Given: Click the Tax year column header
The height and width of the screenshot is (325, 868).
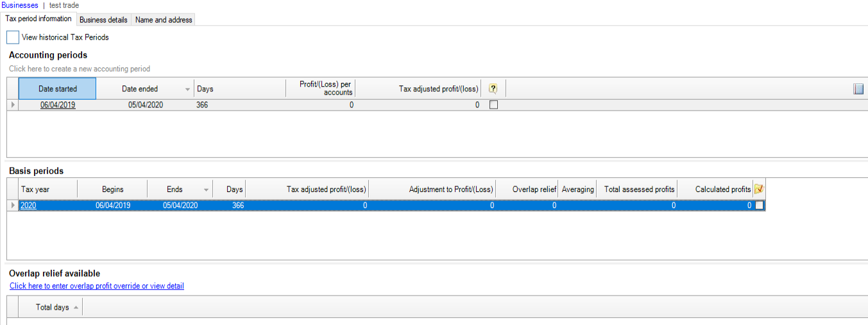Looking at the screenshot, I should point(48,189).
